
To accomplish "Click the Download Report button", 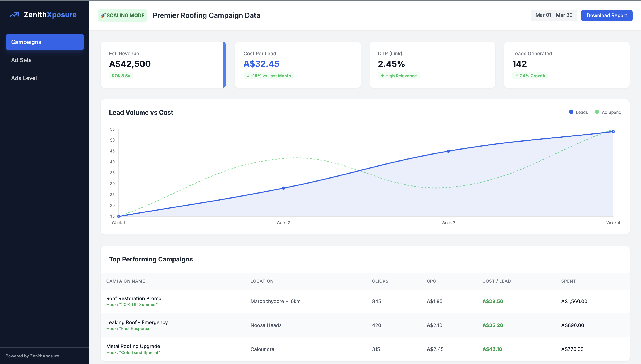I will click(607, 15).
